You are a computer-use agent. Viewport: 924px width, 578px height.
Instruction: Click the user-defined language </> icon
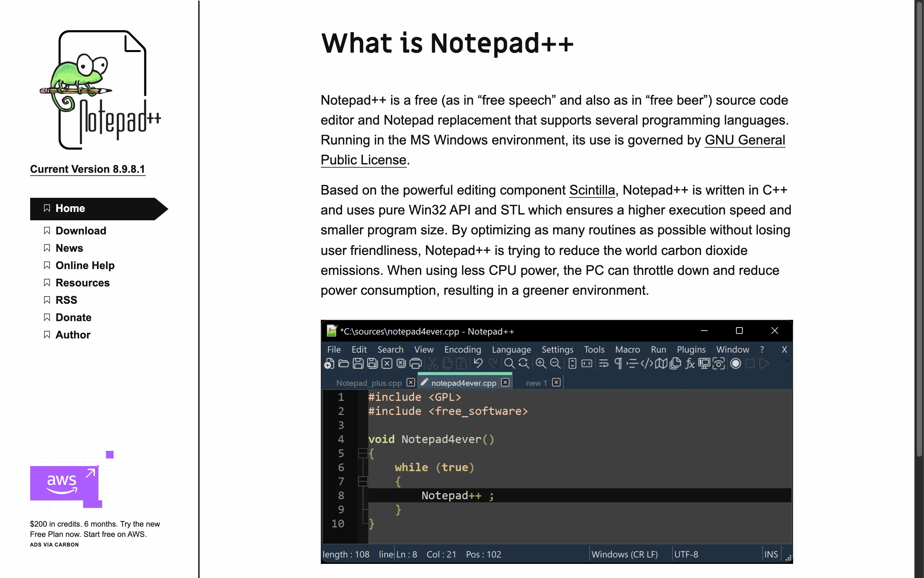click(x=647, y=363)
